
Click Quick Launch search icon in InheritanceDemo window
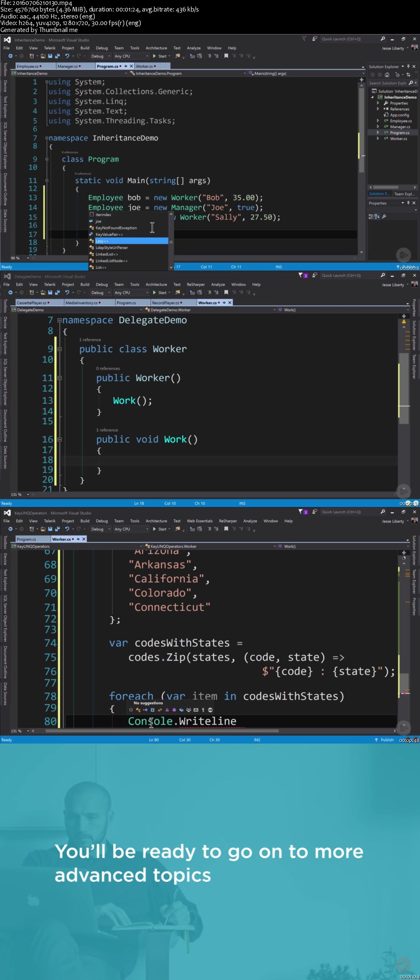point(383,39)
